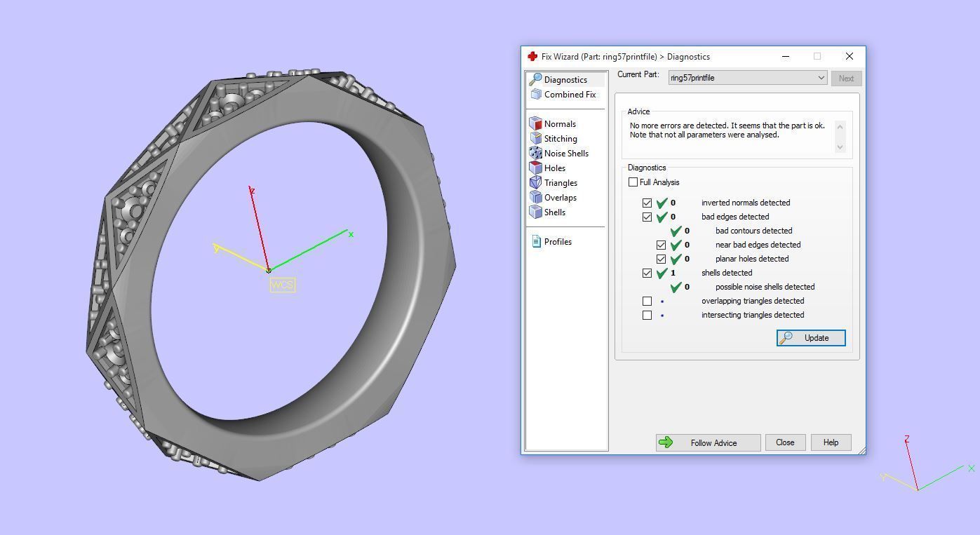Click the green check beside shells detected
This screenshot has width=980, height=535.
662,273
